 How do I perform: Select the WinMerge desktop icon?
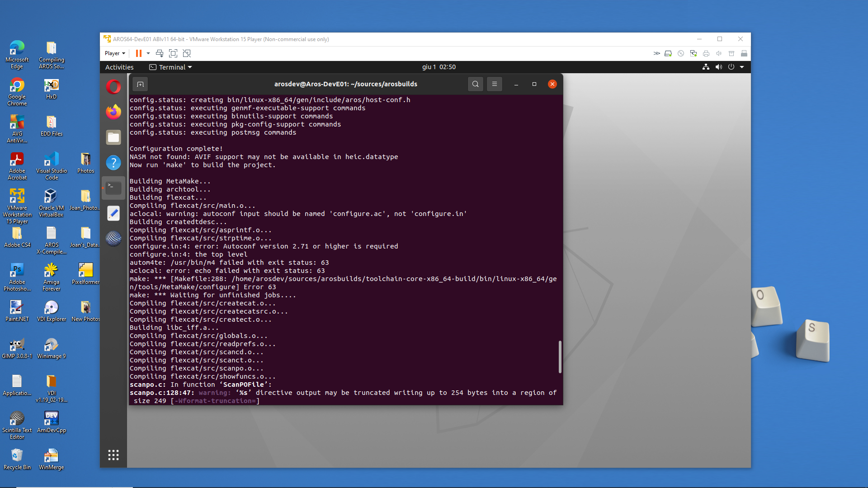tap(52, 459)
